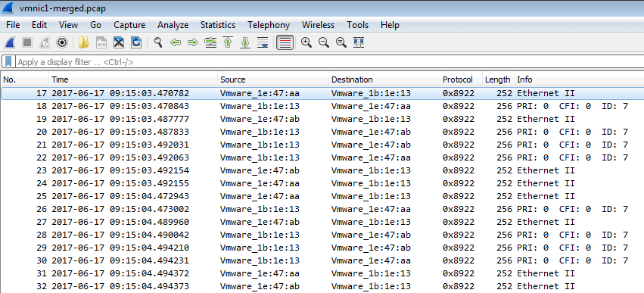Click the stop capture square icon

[x=27, y=42]
